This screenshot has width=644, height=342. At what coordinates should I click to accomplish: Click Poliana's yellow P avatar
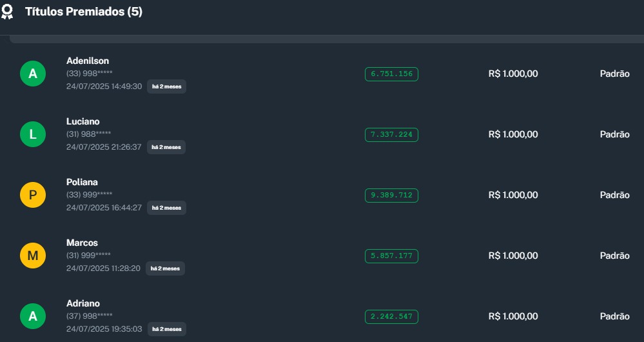33,196
